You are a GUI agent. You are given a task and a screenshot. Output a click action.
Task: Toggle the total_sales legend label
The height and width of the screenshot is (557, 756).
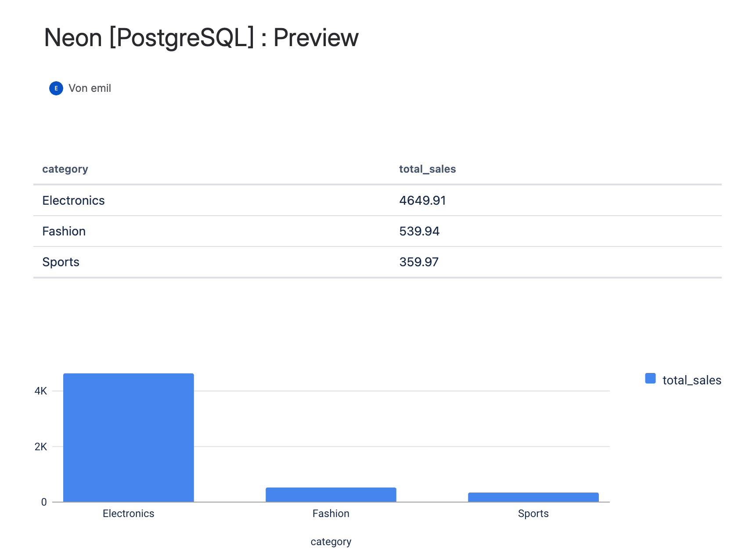tap(691, 380)
